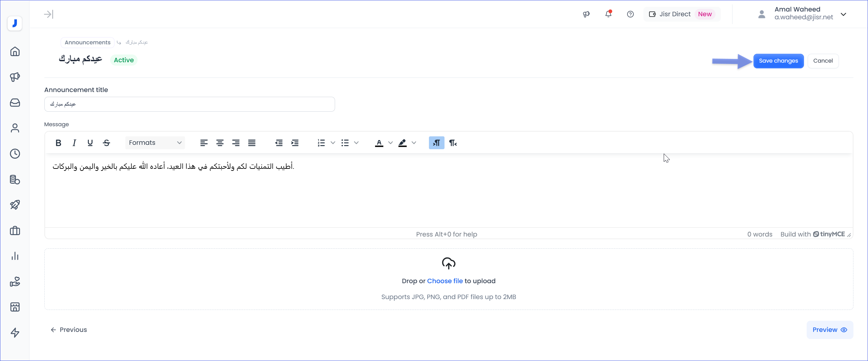Click the Save changes button

tap(778, 61)
